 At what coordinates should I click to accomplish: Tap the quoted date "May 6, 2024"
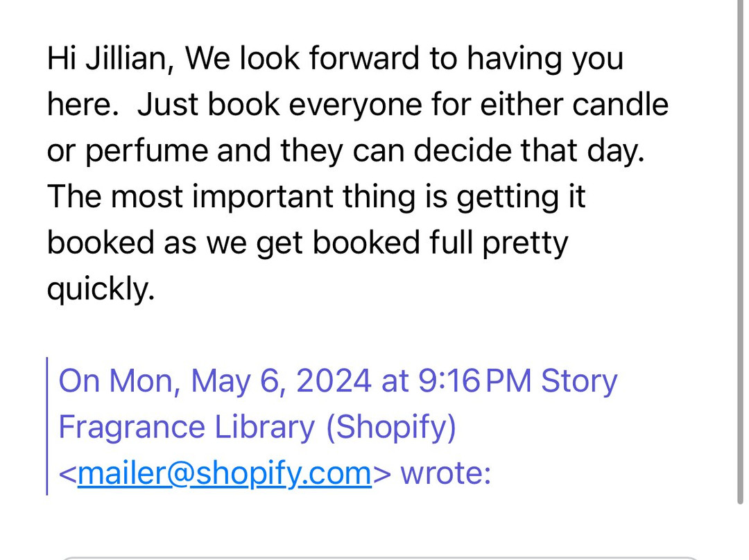[x=280, y=381]
